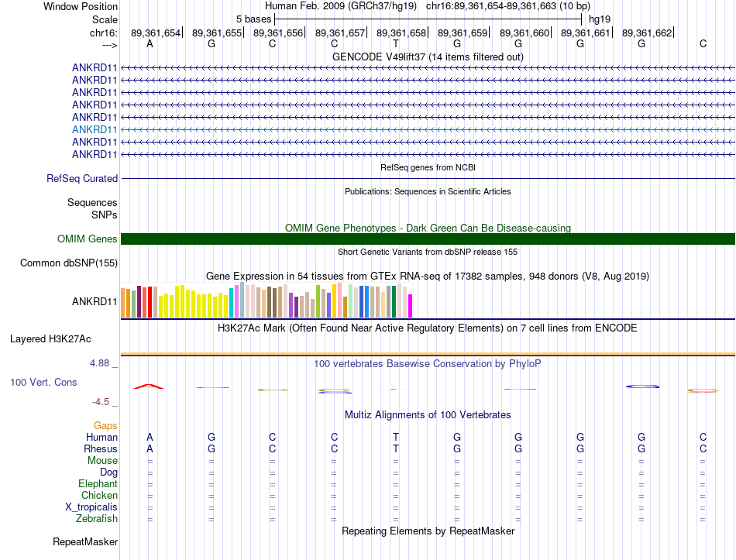Click the red PhyloP conservation peak

(149, 387)
